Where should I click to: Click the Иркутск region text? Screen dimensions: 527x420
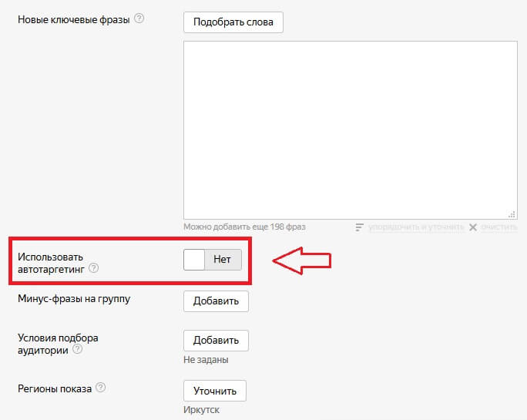click(201, 410)
